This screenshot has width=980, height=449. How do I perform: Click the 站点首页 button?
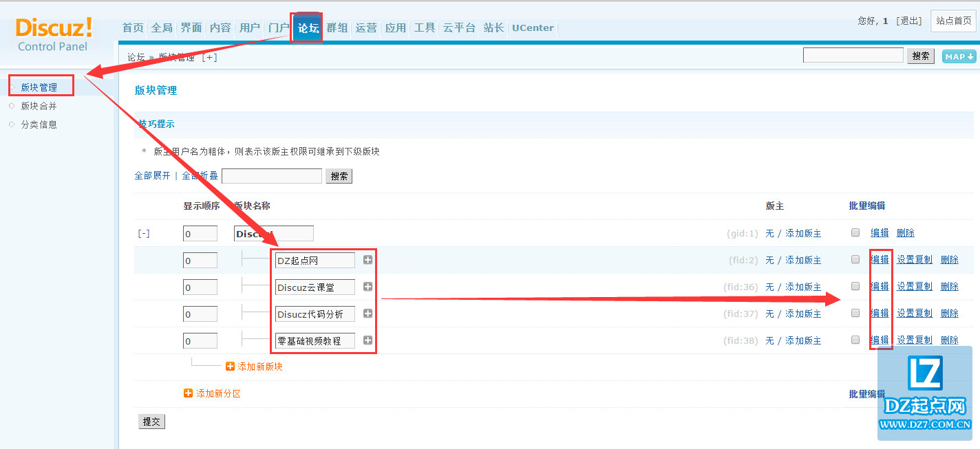coord(953,21)
